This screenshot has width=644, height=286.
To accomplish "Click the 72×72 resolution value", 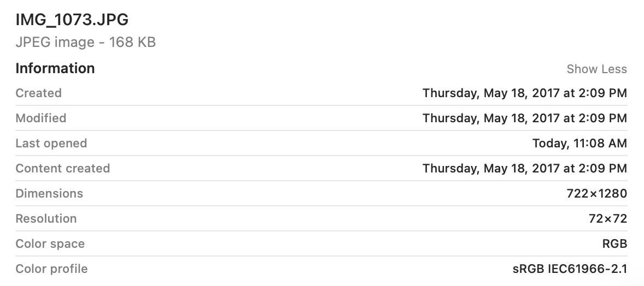I will (608, 218).
